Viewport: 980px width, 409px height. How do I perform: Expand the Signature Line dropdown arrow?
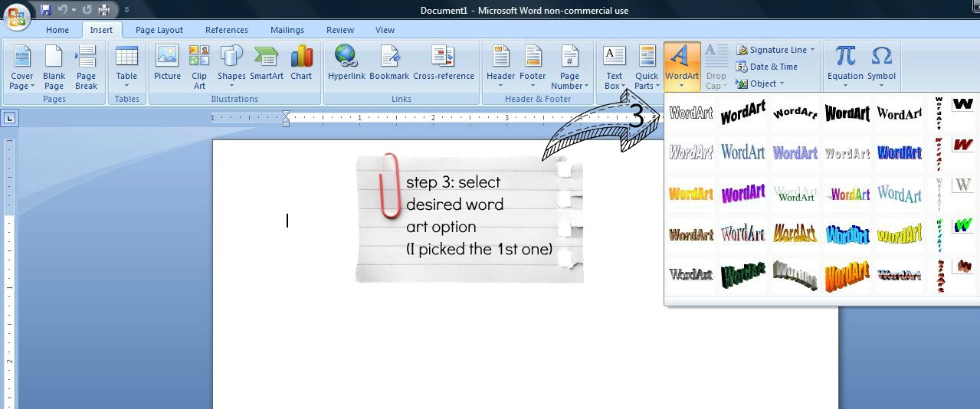[x=812, y=50]
